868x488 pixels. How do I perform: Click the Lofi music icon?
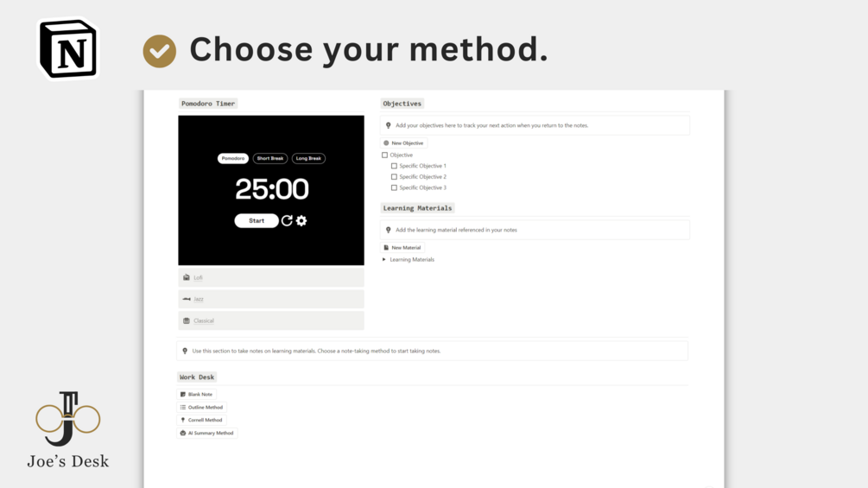[187, 277]
